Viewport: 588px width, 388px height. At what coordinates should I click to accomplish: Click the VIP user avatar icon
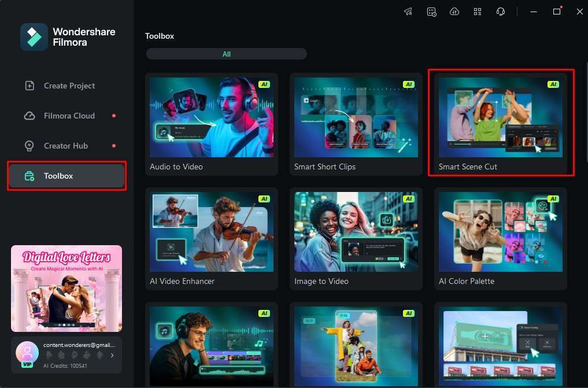point(27,354)
